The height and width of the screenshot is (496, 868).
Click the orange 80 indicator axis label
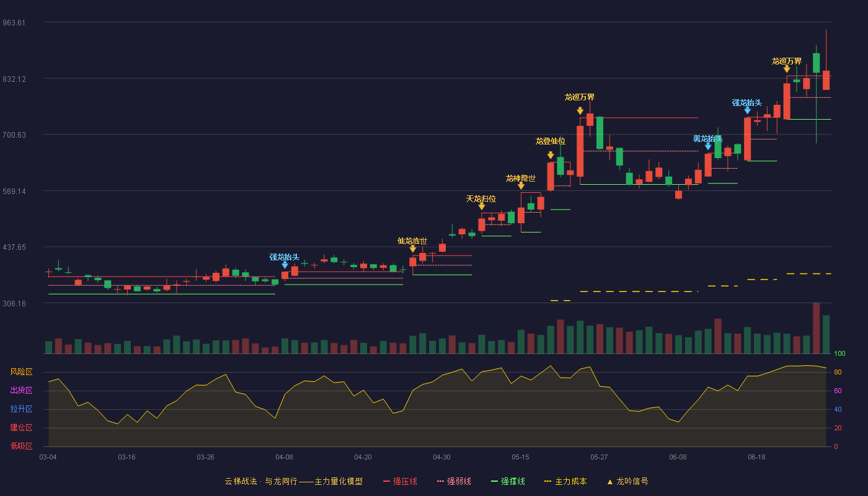(x=837, y=372)
